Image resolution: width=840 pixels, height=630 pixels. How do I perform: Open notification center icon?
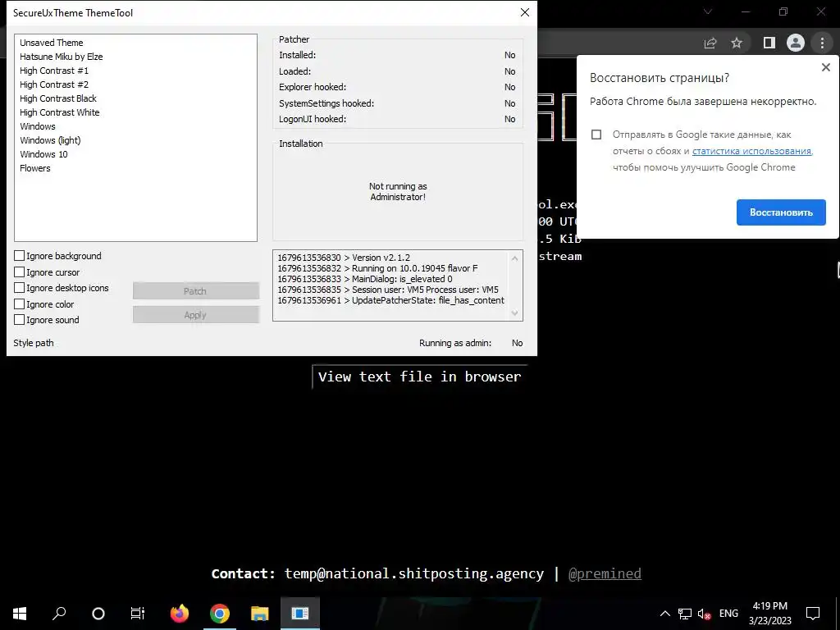pyautogui.click(x=813, y=614)
